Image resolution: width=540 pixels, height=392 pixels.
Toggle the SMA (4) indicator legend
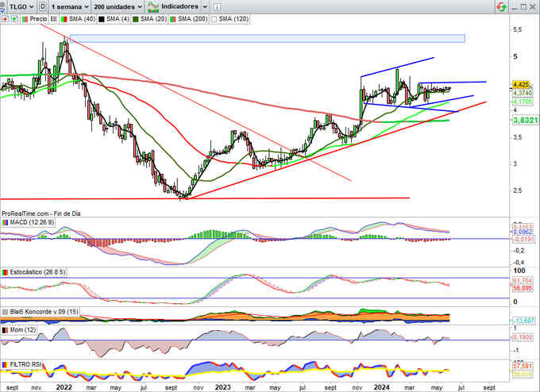click(x=114, y=19)
